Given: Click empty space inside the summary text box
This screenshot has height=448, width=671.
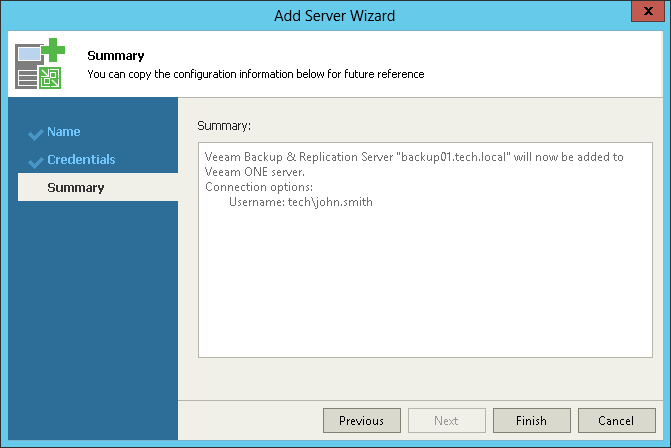Looking at the screenshot, I should 424,290.
